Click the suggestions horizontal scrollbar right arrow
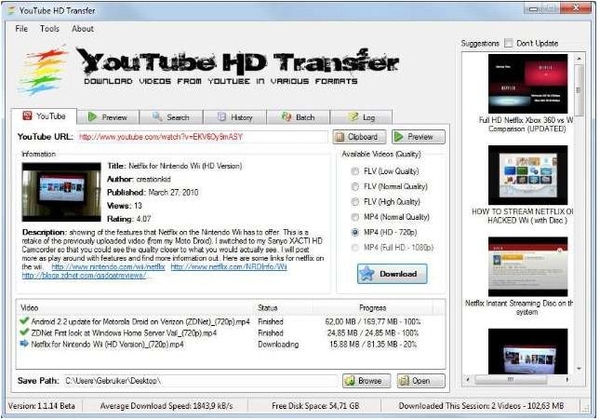Image resolution: width=600 pixels, height=420 pixels. (x=567, y=379)
